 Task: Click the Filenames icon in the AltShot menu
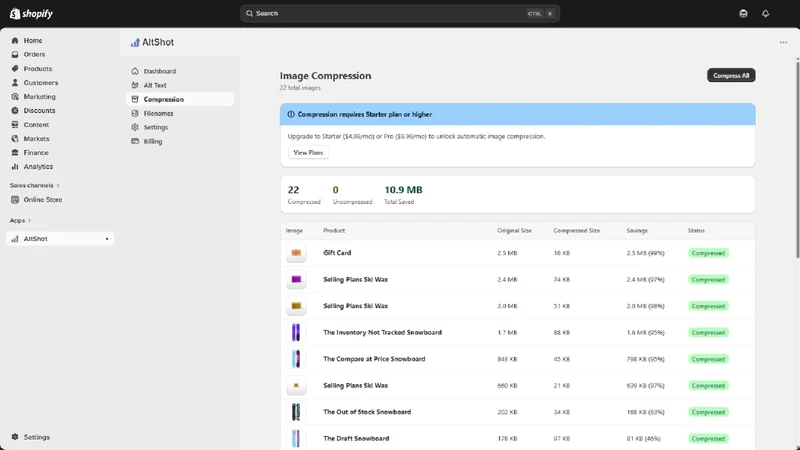(135, 113)
